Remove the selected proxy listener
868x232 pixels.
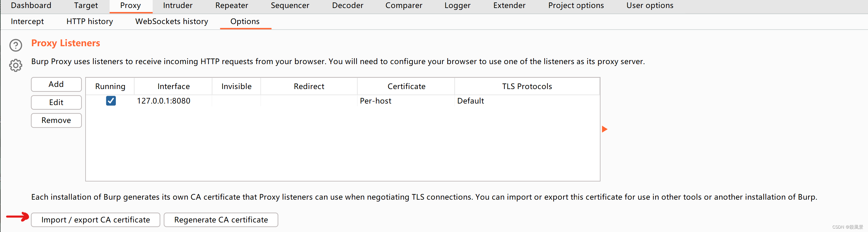click(x=56, y=120)
